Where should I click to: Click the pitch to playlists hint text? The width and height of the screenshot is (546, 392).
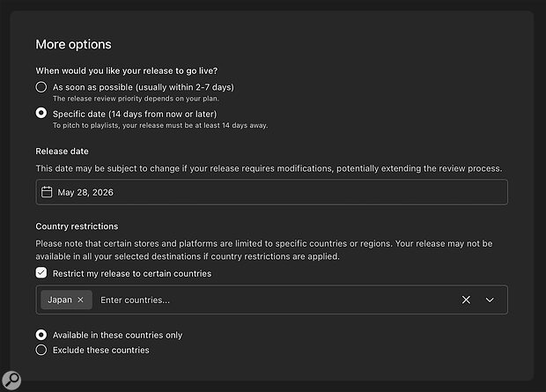(159, 125)
